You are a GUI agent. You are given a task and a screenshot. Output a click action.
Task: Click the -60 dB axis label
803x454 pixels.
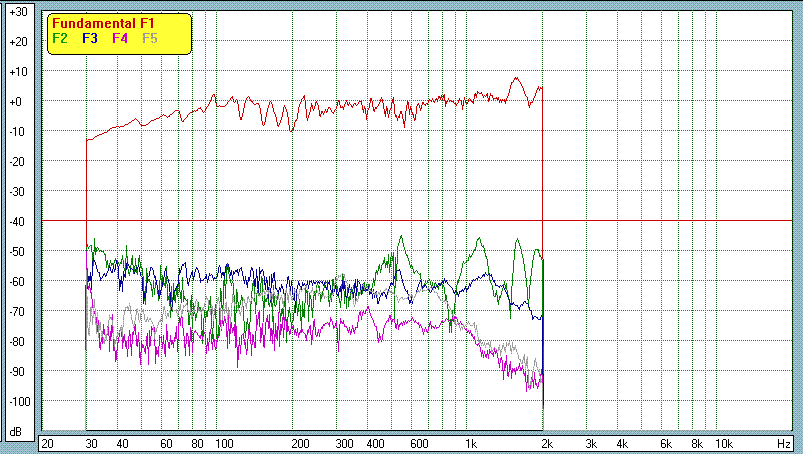pos(17,282)
